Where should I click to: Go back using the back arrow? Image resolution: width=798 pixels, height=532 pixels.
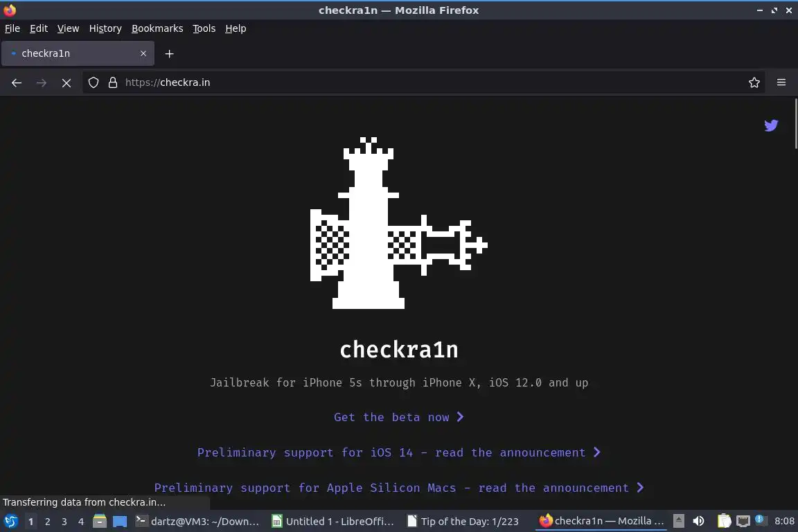17,82
